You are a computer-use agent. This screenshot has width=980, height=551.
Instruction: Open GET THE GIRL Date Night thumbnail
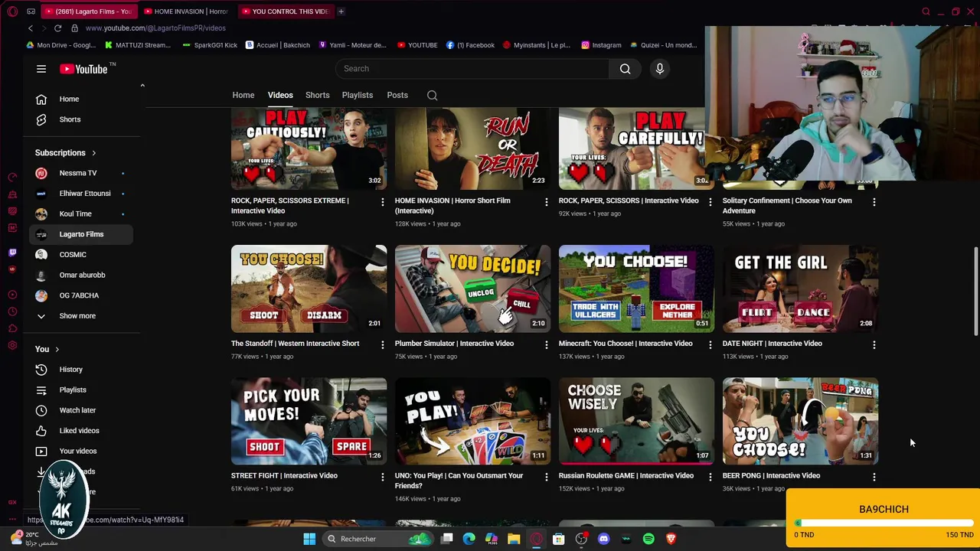[x=800, y=289]
